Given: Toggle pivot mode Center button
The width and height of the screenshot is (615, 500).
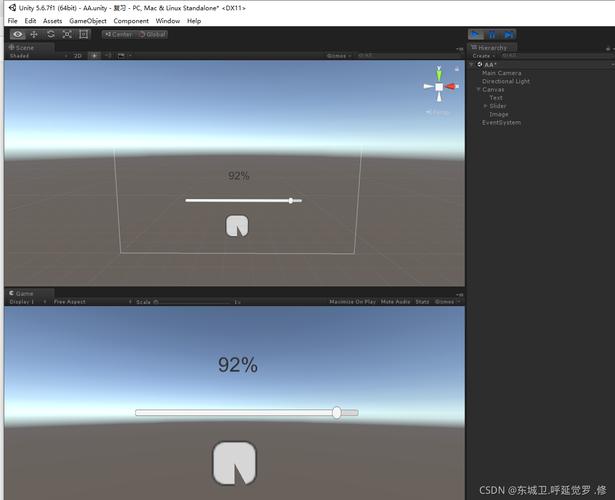Looking at the screenshot, I should [118, 35].
